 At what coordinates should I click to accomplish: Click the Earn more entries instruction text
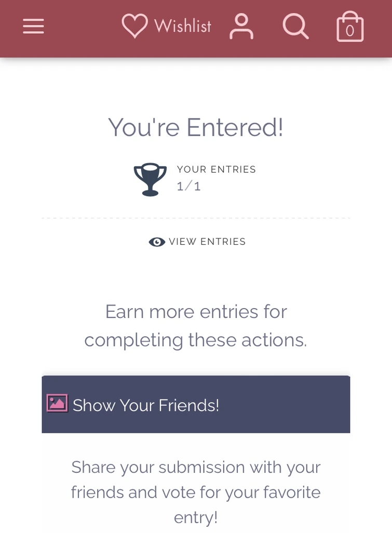pyautogui.click(x=196, y=326)
